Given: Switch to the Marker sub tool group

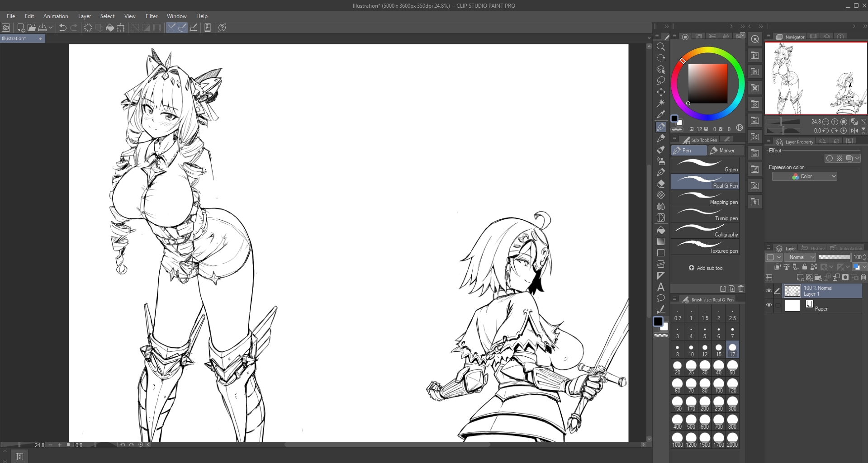Looking at the screenshot, I should click(x=726, y=151).
